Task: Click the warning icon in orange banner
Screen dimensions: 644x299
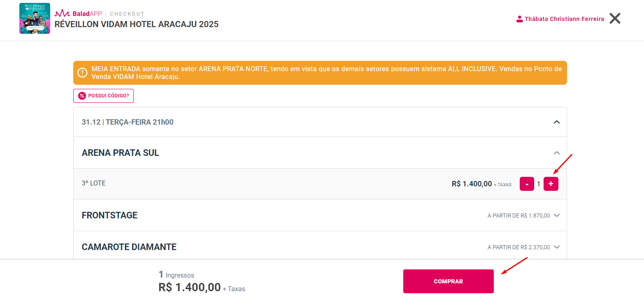Action: pos(82,73)
